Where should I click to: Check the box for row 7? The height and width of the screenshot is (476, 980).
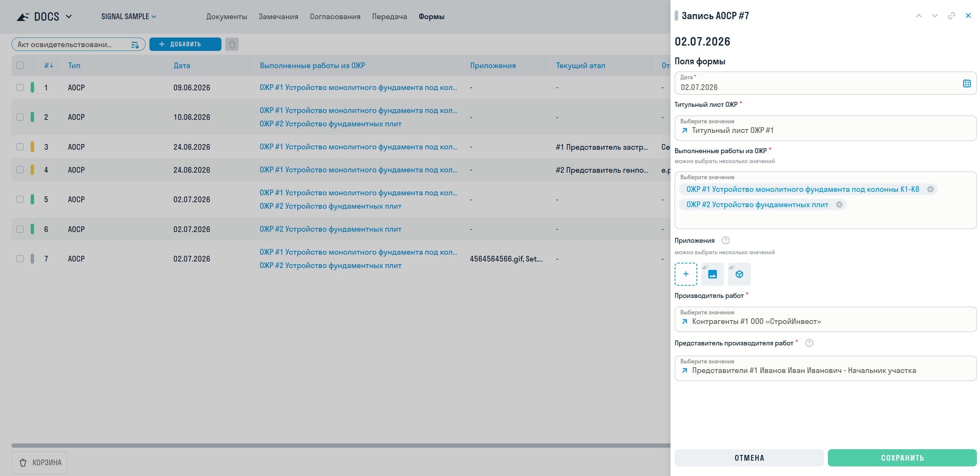[x=20, y=259]
